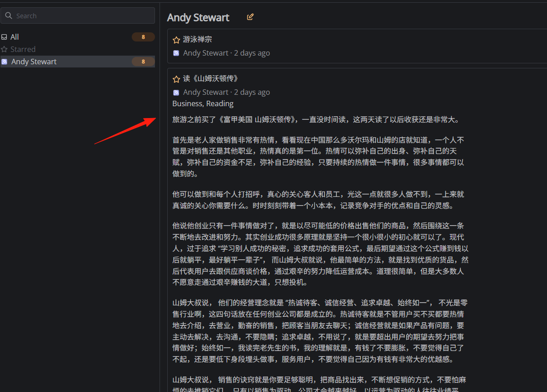Click the Andy Stewart author under 游泳禅宗
The width and height of the screenshot is (547, 392).
(x=206, y=53)
